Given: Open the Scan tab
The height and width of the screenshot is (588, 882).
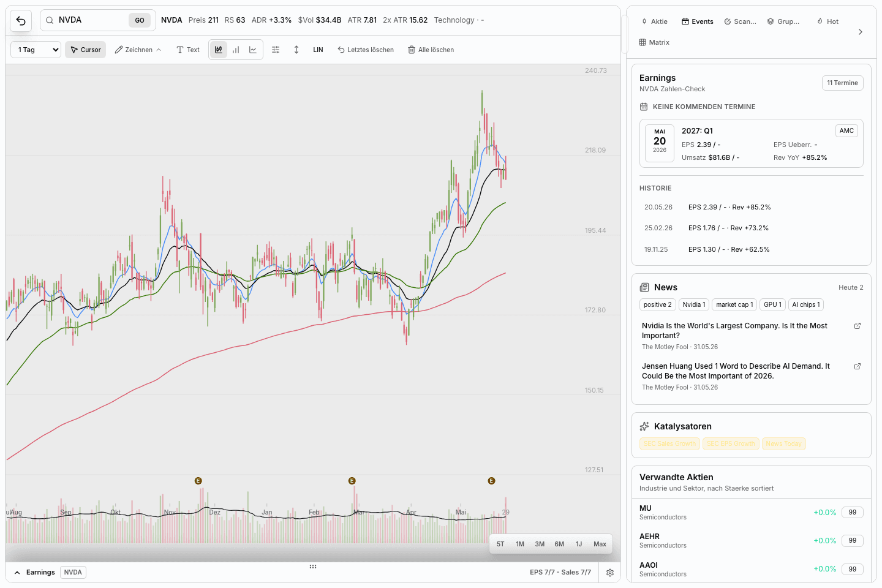Looking at the screenshot, I should (x=740, y=21).
